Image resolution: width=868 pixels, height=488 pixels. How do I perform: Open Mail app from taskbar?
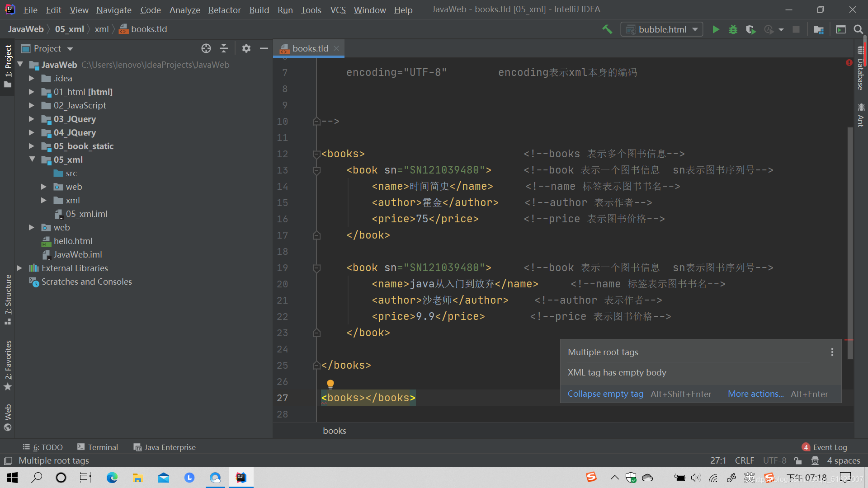pyautogui.click(x=163, y=478)
